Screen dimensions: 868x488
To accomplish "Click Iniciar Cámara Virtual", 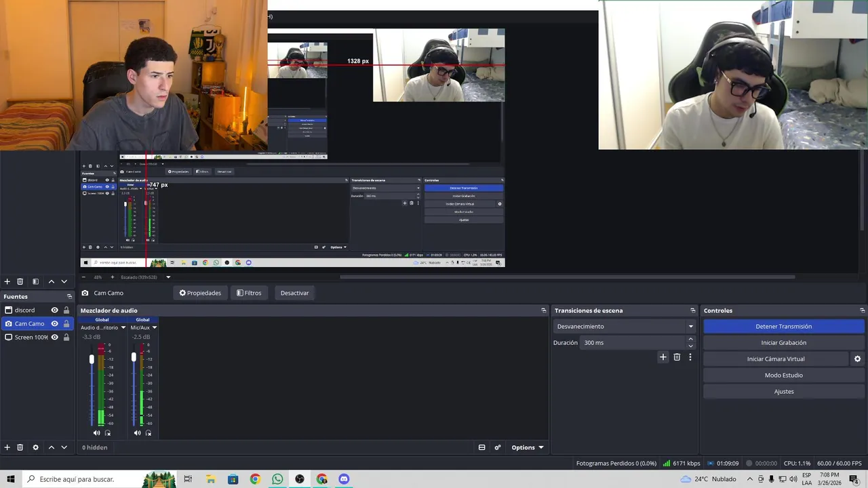I will click(776, 359).
